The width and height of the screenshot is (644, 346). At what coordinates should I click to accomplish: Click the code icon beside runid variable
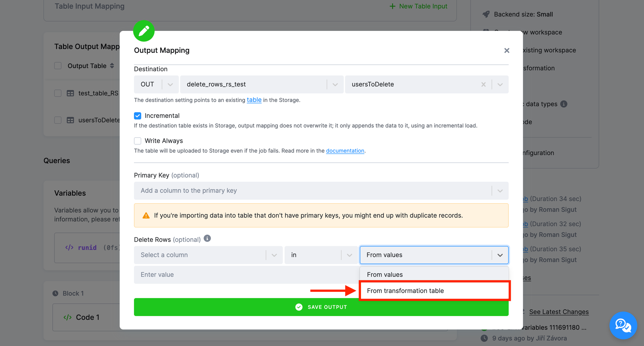69,247
